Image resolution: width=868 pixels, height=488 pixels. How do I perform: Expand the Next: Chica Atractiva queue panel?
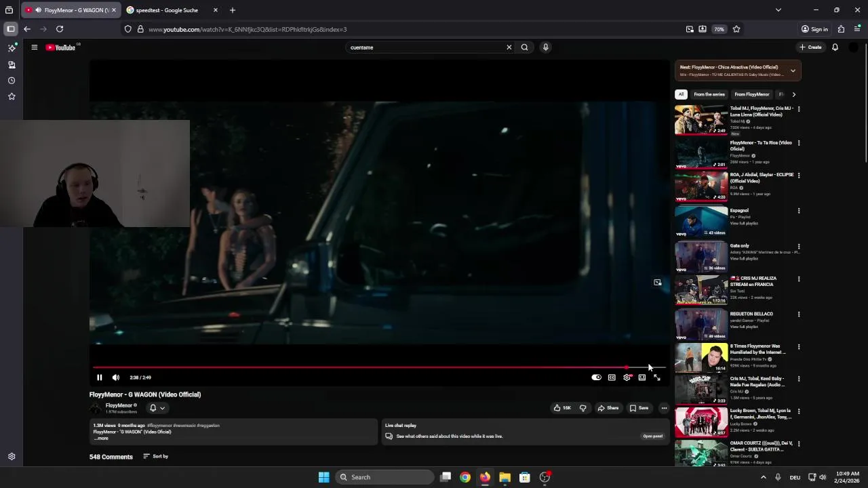[x=793, y=70]
